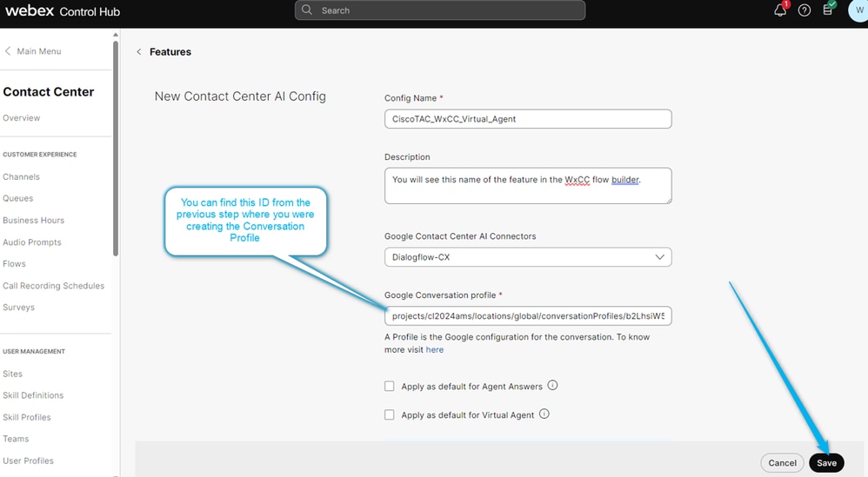This screenshot has width=868, height=477.
Task: Click the Contact Center heading
Action: click(49, 92)
